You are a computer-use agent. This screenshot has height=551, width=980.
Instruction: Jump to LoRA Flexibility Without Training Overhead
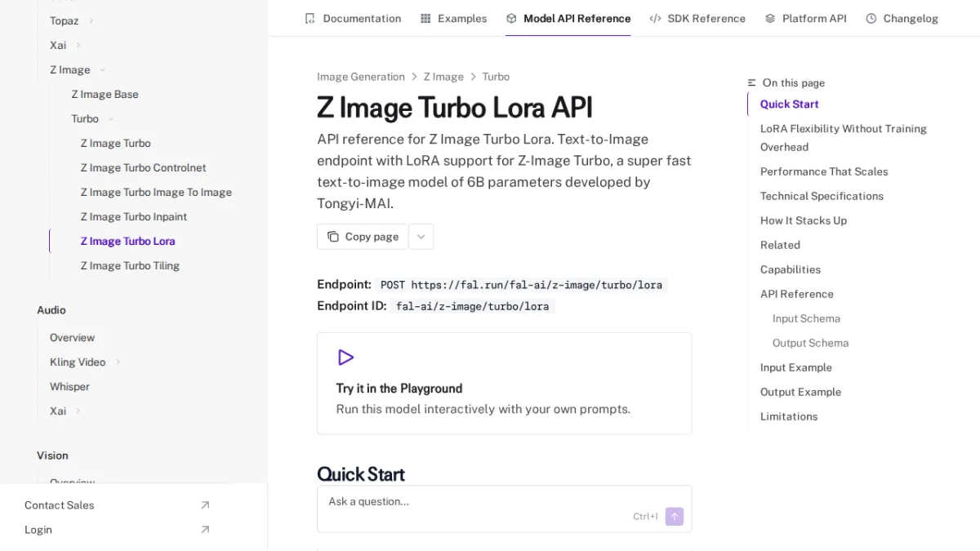point(844,138)
